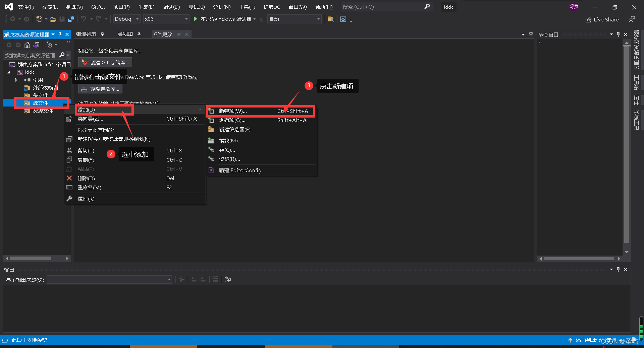
Task: Open the 文件(F) menu
Action: tap(26, 7)
